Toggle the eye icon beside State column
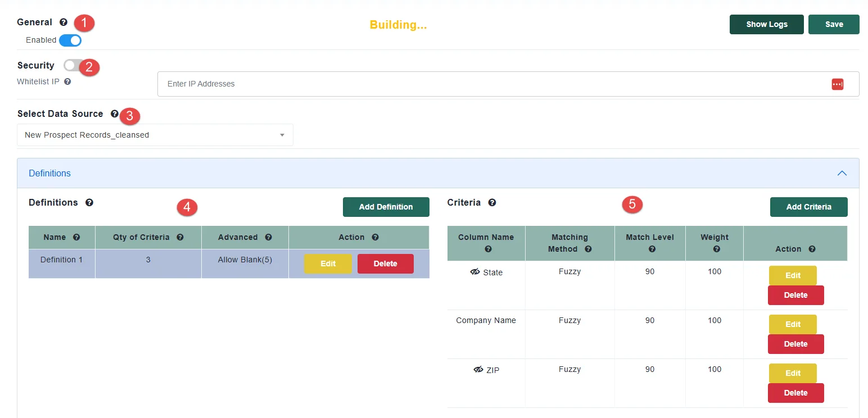The image size is (868, 418). 475,272
